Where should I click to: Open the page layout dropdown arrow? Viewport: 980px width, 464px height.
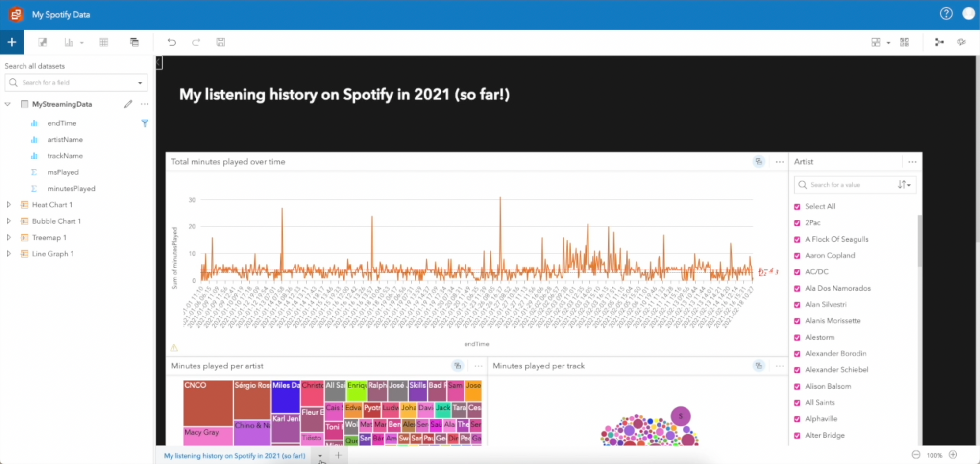(x=888, y=43)
